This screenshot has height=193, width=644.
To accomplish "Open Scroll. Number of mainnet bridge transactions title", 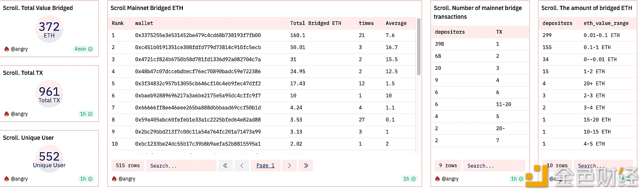I will coord(478,12).
